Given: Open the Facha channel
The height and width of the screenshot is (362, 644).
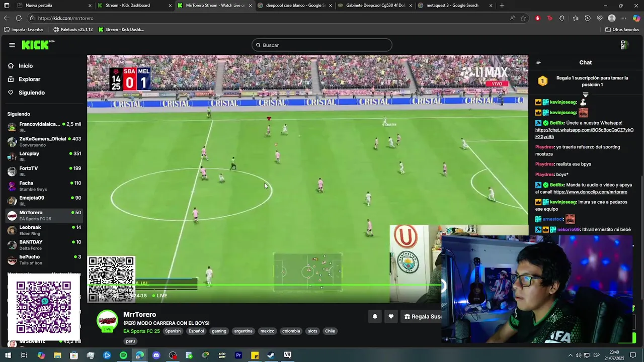Looking at the screenshot, I should [x=44, y=186].
